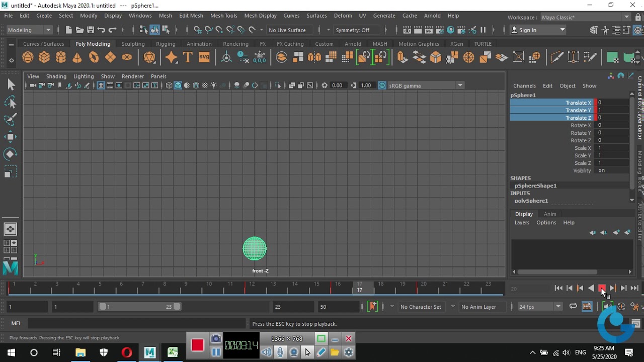The width and height of the screenshot is (644, 362).
Task: Open Maya from the Windows taskbar
Action: point(149,352)
